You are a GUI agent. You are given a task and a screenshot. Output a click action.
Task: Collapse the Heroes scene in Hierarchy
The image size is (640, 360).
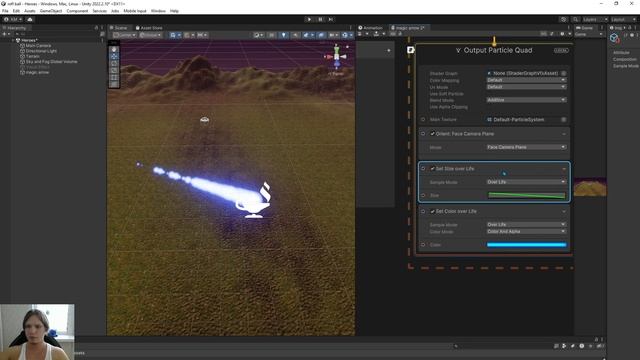pos(13,40)
